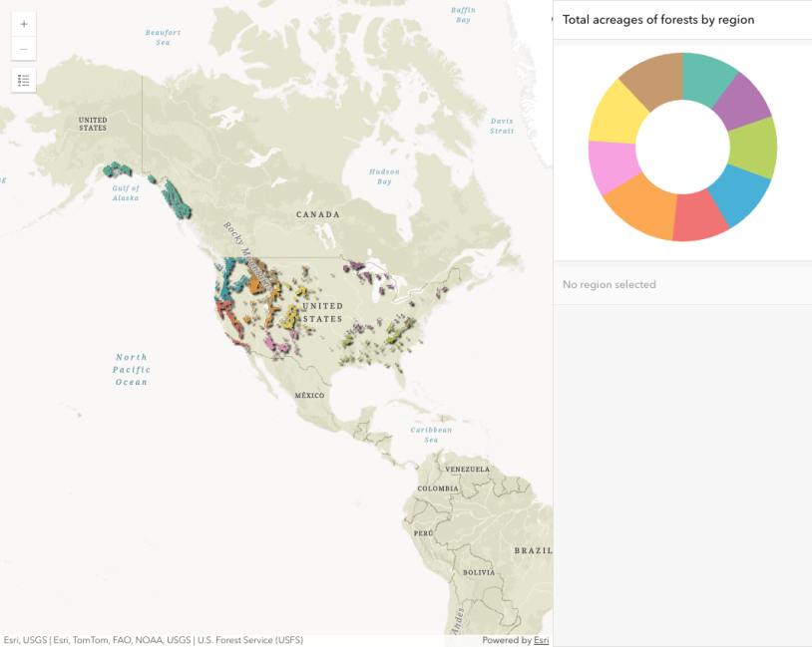Open the Esri link in attribution
The image size is (812, 647).
coord(541,640)
